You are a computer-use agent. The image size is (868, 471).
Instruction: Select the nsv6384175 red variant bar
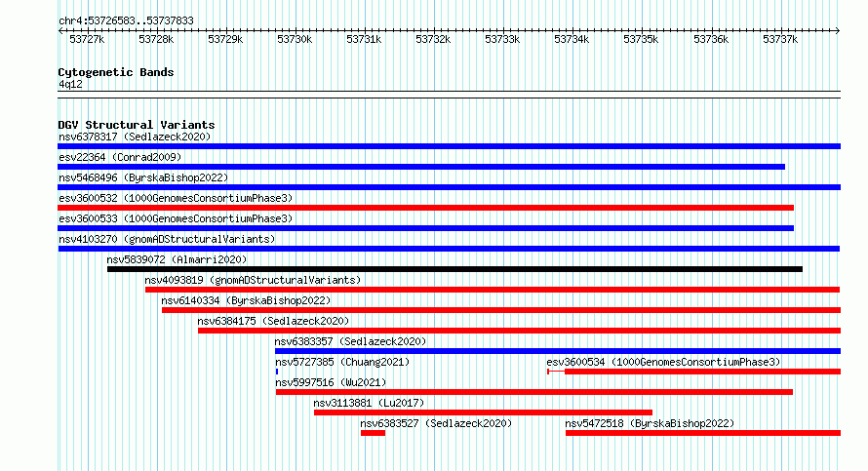[x=519, y=331]
